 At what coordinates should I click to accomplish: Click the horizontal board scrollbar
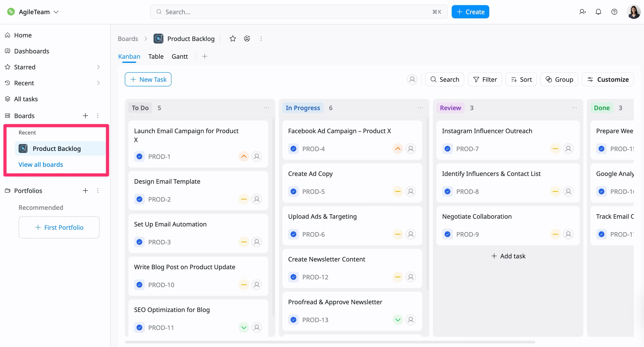[330, 342]
